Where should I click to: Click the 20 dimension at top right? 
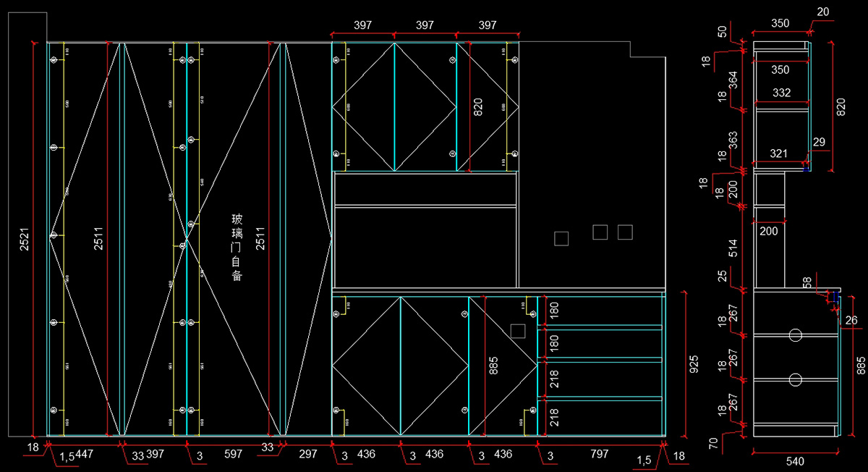tap(823, 12)
